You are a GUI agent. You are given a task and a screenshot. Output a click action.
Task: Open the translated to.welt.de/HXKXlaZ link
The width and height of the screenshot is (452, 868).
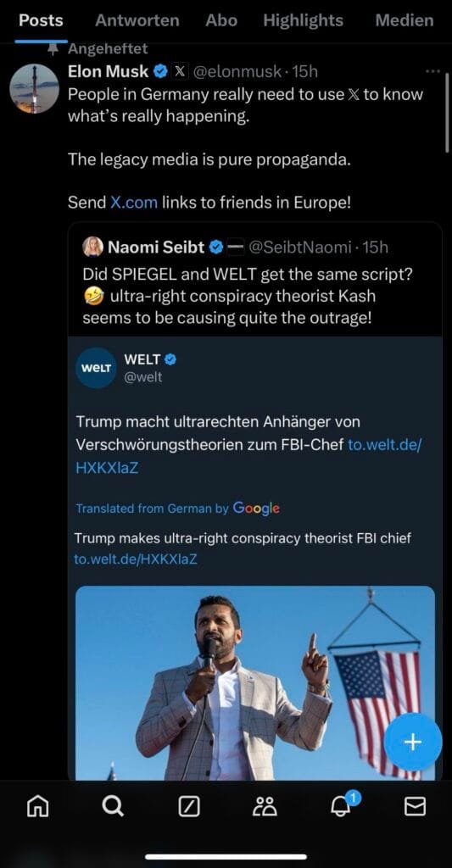(135, 559)
